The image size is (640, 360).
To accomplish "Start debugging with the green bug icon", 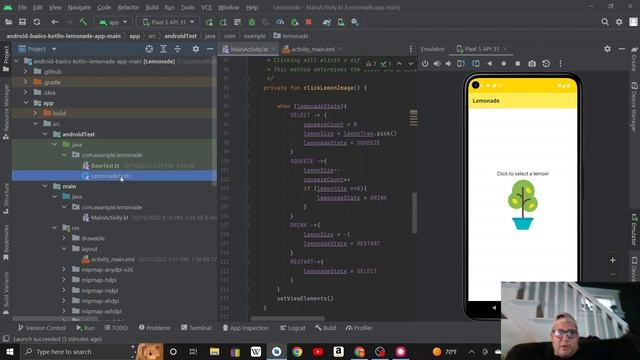I will click(252, 22).
